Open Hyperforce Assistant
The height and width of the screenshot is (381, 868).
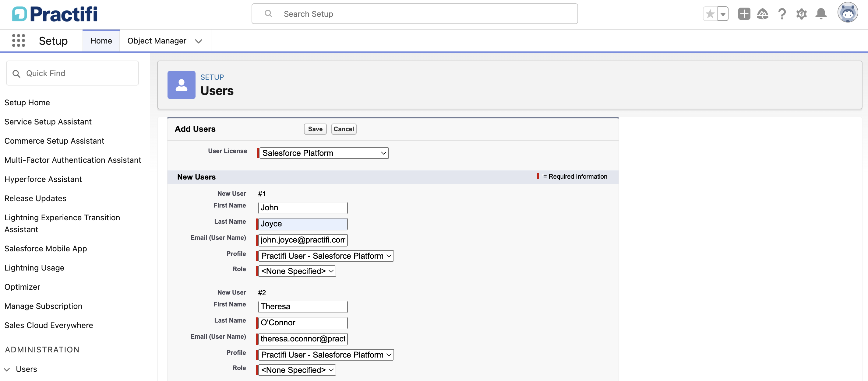tap(43, 179)
